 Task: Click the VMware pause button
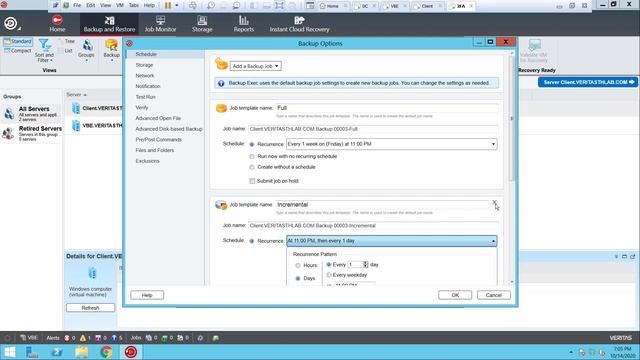pyautogui.click(x=168, y=5)
